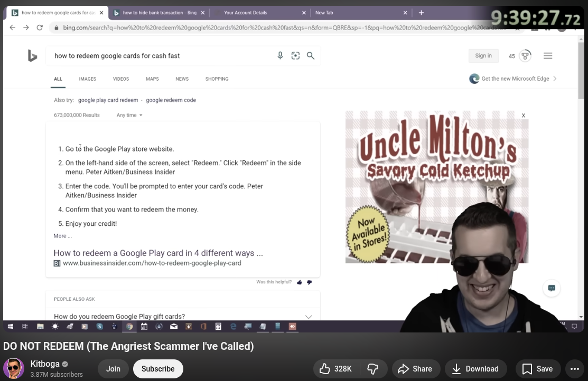This screenshot has height=381, width=588.
Task: Click thumbs up under Was this helpful
Action: tap(299, 282)
